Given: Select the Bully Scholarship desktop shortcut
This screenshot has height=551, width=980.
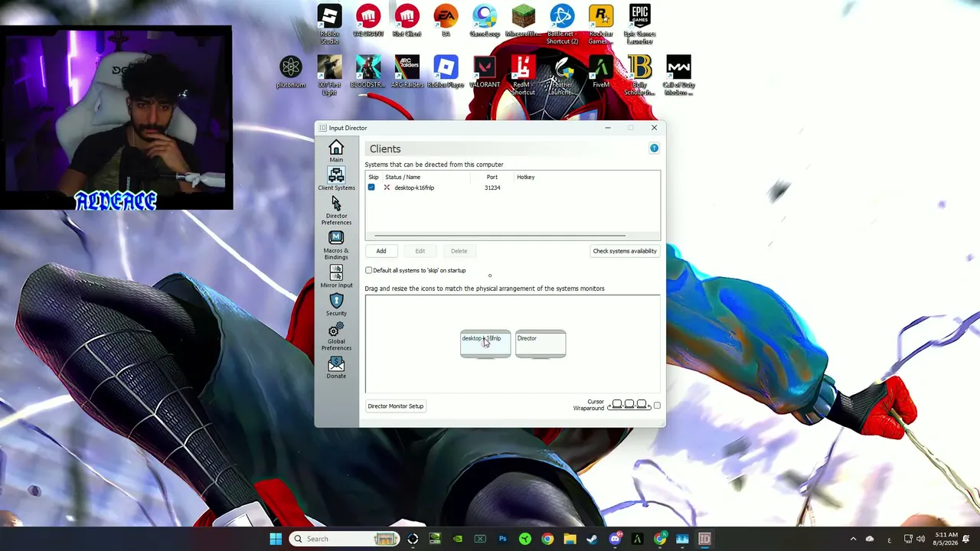Looking at the screenshot, I should [640, 75].
